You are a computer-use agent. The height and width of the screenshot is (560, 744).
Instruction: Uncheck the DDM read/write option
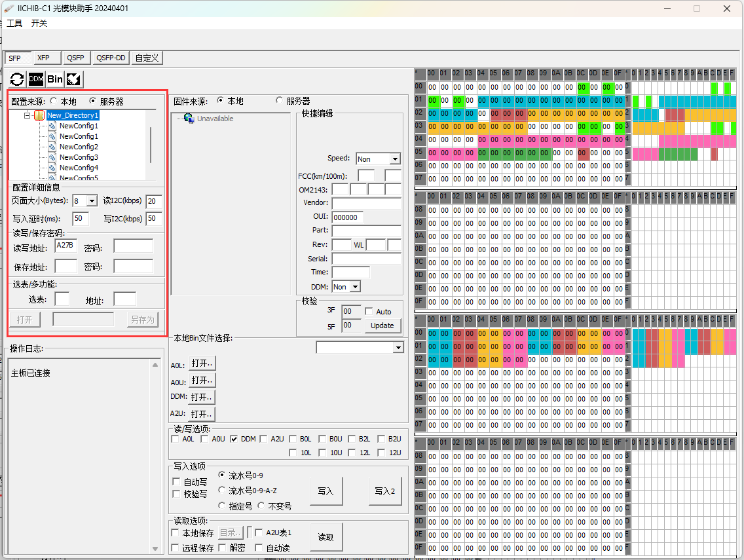coord(234,439)
